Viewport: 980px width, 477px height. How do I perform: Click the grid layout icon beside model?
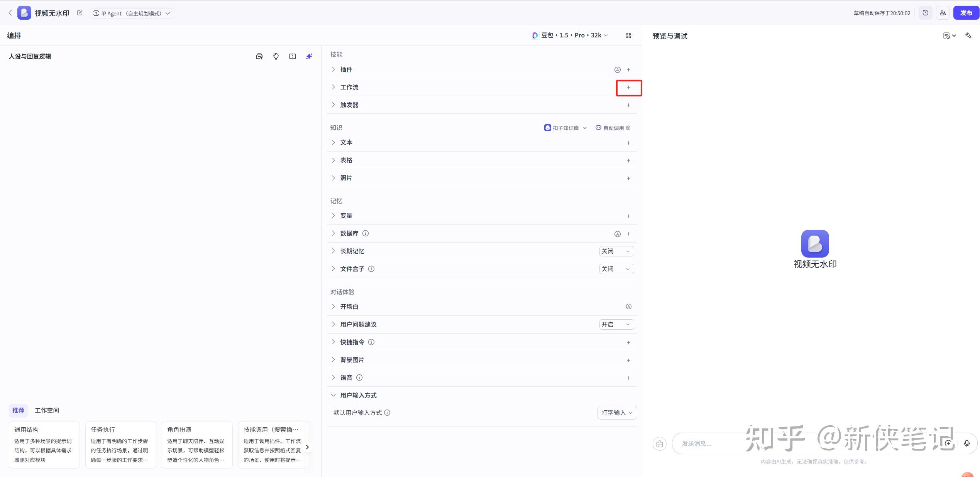click(628, 35)
